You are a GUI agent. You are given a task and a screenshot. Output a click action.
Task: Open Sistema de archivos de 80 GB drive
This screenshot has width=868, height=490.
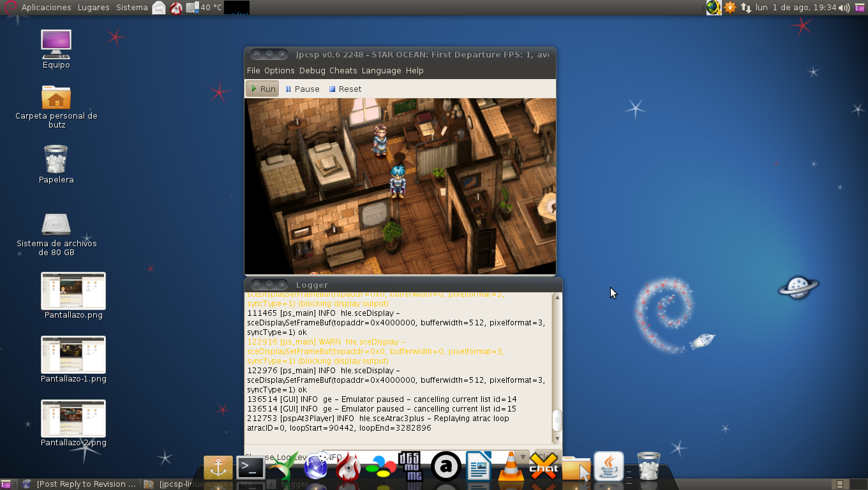56,234
